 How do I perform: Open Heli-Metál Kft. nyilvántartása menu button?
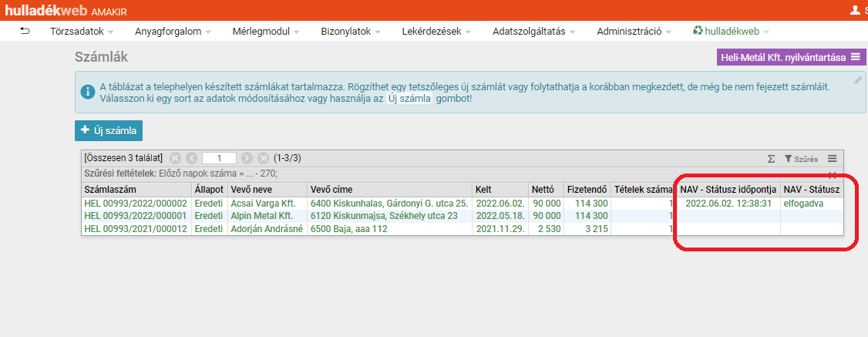point(791,57)
